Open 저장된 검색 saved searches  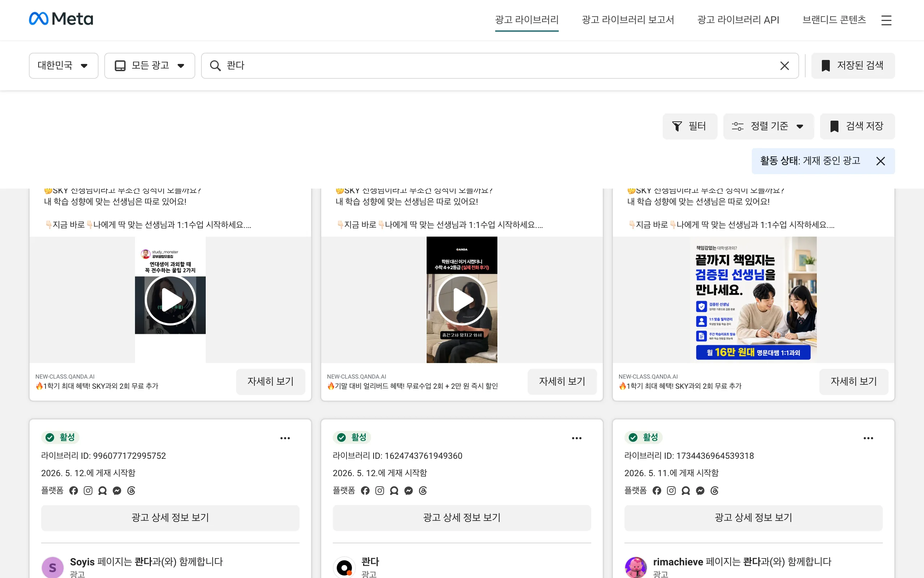tap(853, 66)
